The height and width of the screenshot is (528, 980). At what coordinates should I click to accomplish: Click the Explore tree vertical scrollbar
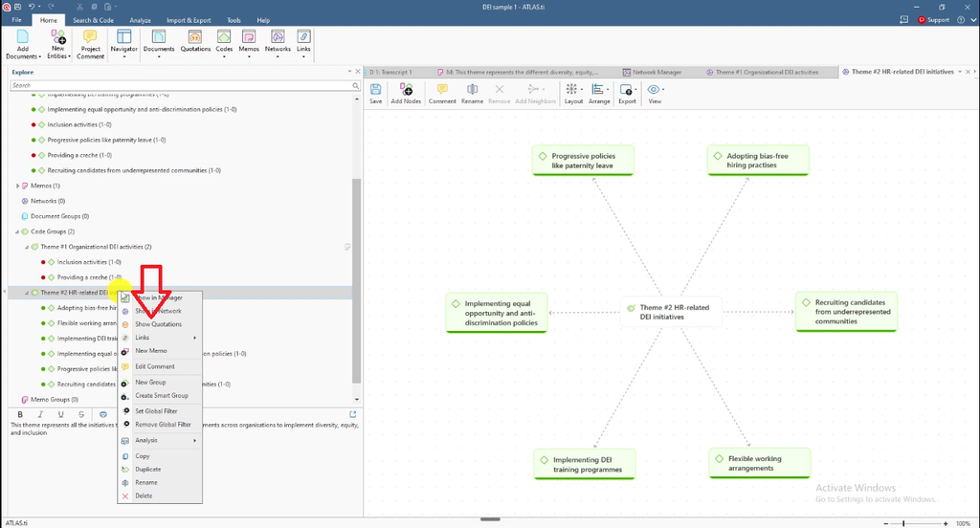click(x=357, y=281)
